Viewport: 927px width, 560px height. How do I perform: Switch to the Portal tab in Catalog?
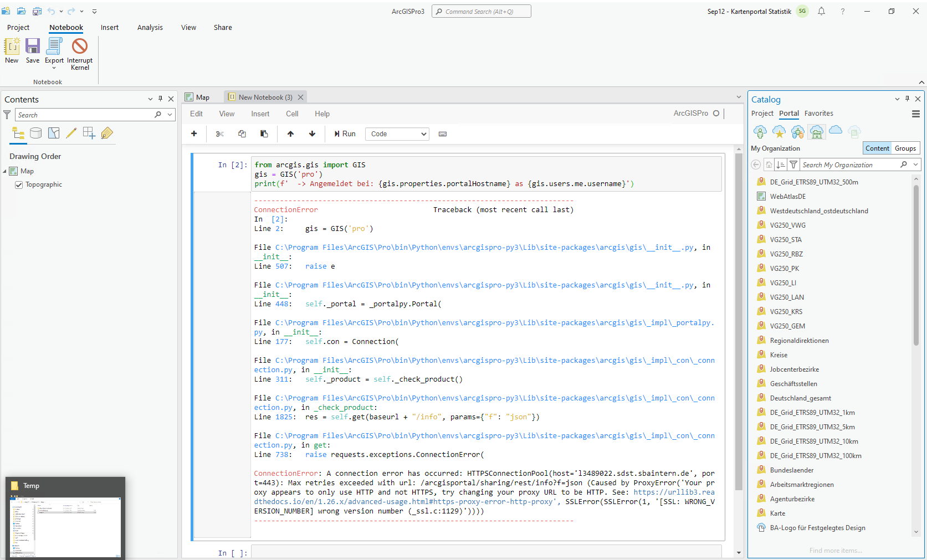788,113
